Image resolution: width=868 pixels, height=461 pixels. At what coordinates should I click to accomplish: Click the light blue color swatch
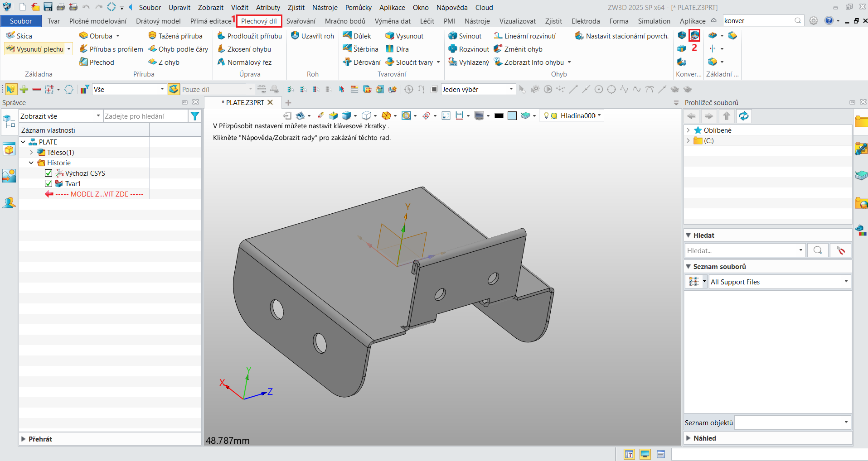click(512, 116)
